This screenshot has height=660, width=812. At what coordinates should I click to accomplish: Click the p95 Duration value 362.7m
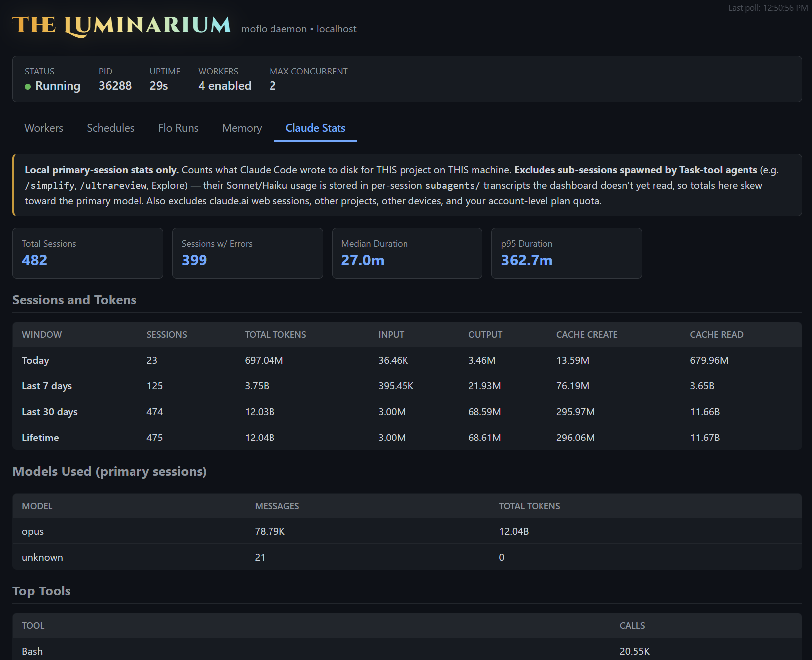click(x=527, y=260)
